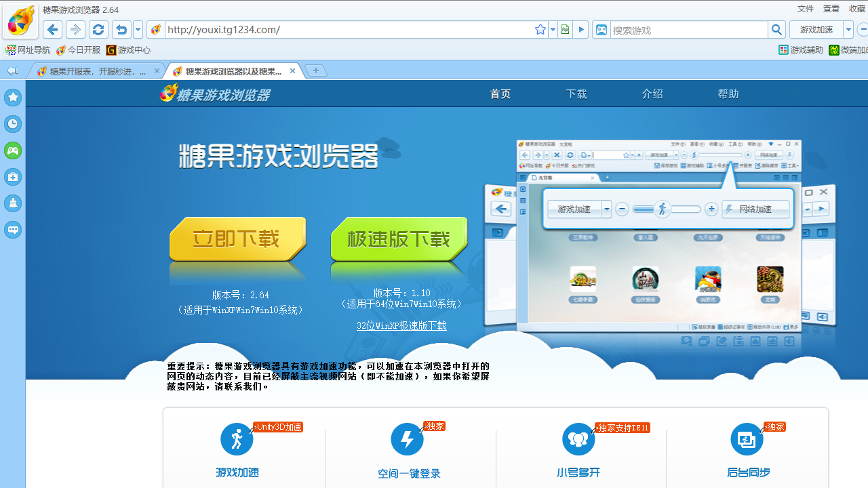Open chat bubble icon in sidebar
This screenshot has width=868, height=488.
tap(13, 230)
